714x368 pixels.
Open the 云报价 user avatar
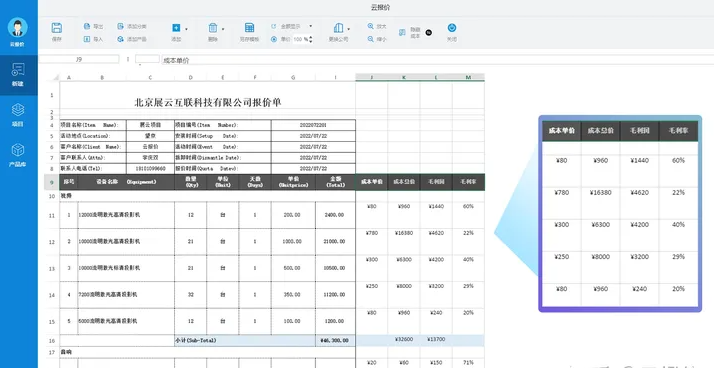coord(18,27)
